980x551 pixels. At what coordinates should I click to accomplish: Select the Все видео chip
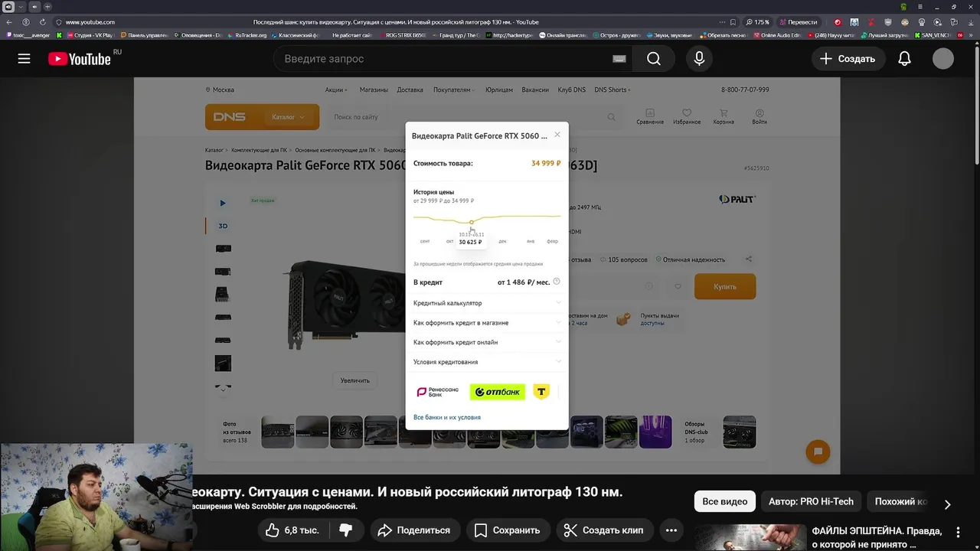tap(724, 501)
